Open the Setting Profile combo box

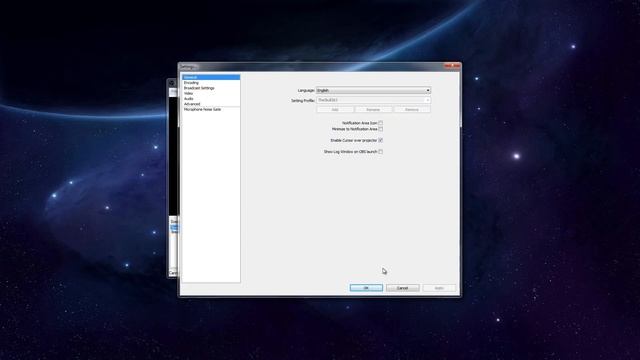pyautogui.click(x=373, y=100)
